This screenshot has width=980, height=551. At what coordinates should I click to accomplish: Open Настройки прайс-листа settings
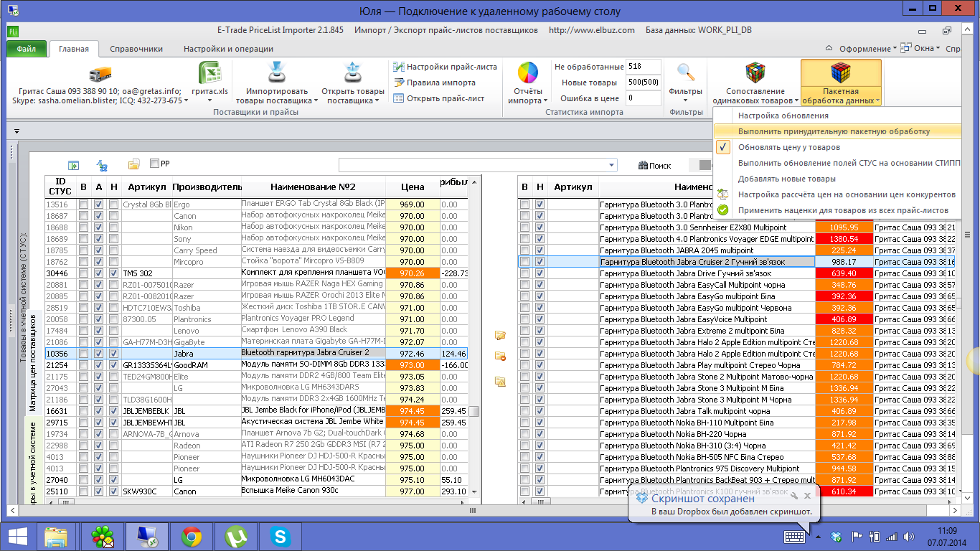(445, 67)
